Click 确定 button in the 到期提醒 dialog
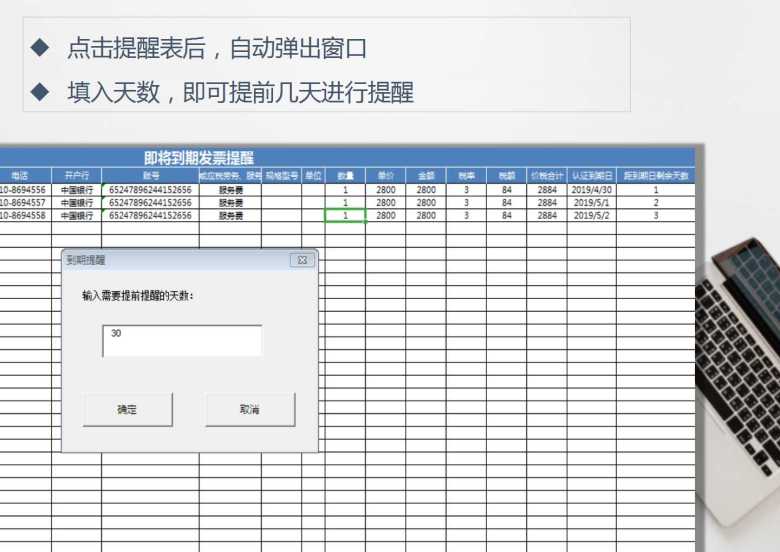780x552 pixels. (x=128, y=409)
